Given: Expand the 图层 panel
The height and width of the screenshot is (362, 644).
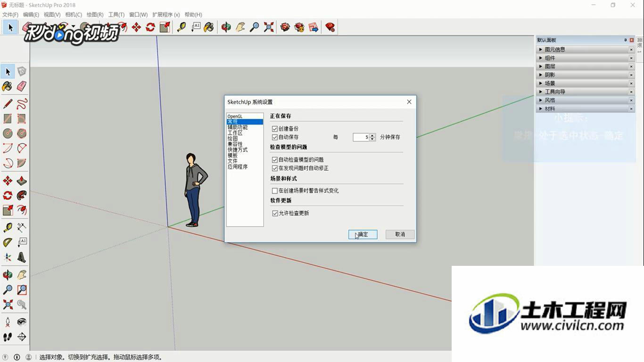Looking at the screenshot, I should [x=585, y=66].
